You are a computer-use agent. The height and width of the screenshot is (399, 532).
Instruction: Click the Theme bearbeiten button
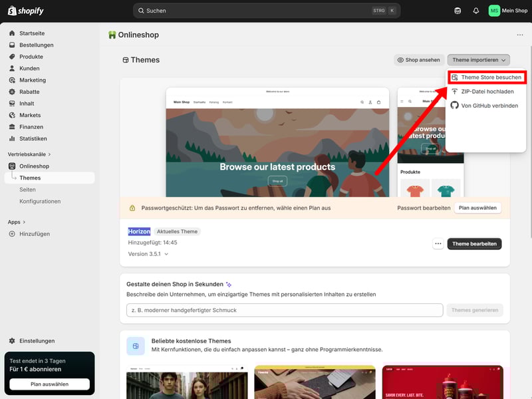474,244
